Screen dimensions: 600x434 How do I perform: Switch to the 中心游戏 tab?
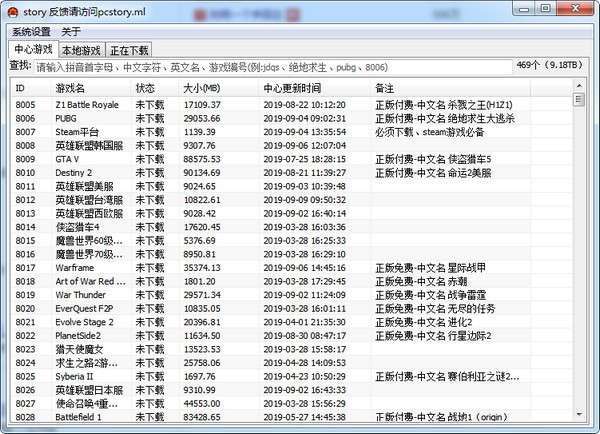pyautogui.click(x=34, y=49)
